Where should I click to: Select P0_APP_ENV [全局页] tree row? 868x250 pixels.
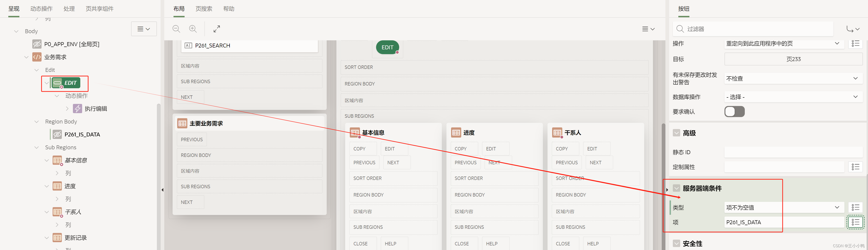click(x=72, y=44)
